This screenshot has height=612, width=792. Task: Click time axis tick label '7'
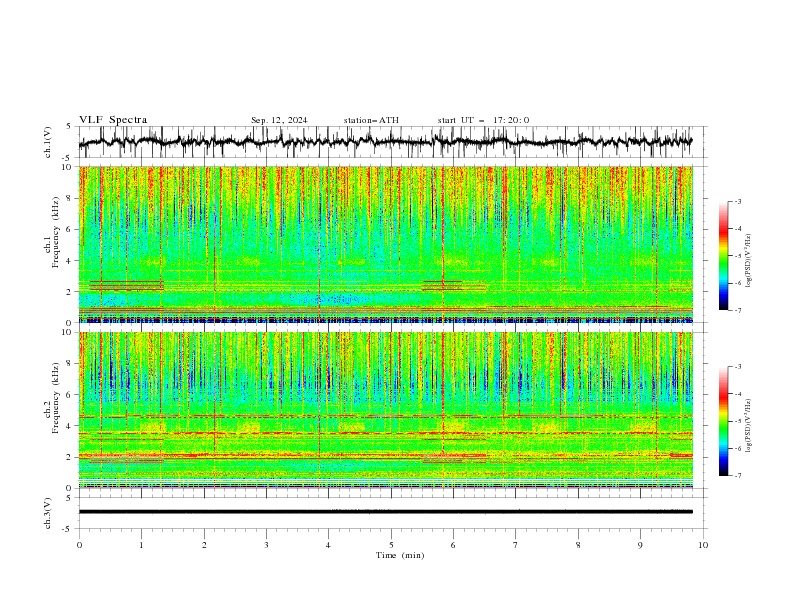pyautogui.click(x=516, y=545)
